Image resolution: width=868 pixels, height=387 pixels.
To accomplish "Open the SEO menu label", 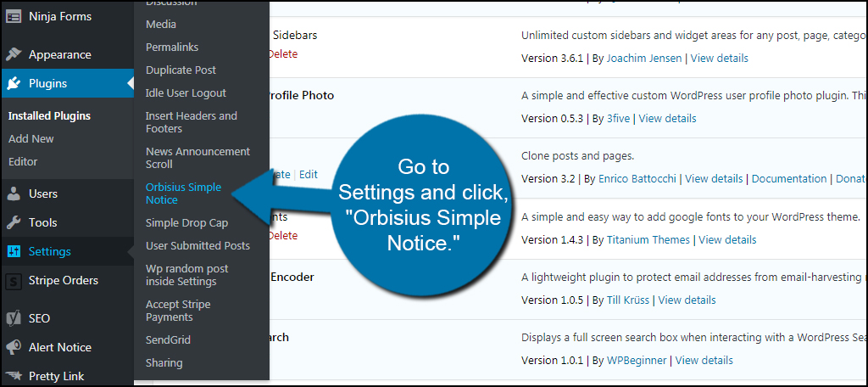I will pos(39,319).
